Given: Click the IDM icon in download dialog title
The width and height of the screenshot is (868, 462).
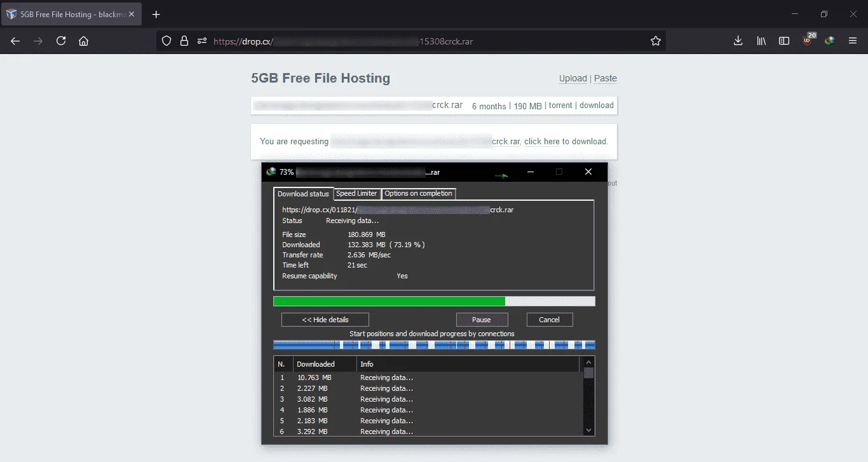Looking at the screenshot, I should point(271,172).
